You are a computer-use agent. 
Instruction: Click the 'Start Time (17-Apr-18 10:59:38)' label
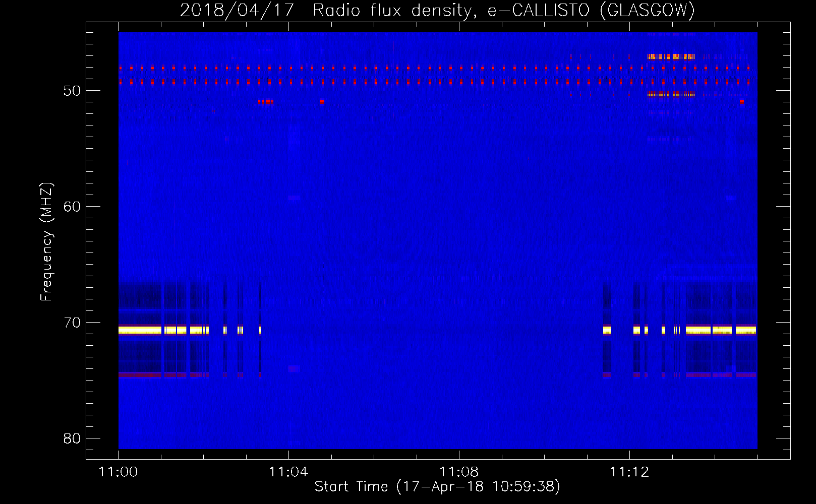click(437, 487)
